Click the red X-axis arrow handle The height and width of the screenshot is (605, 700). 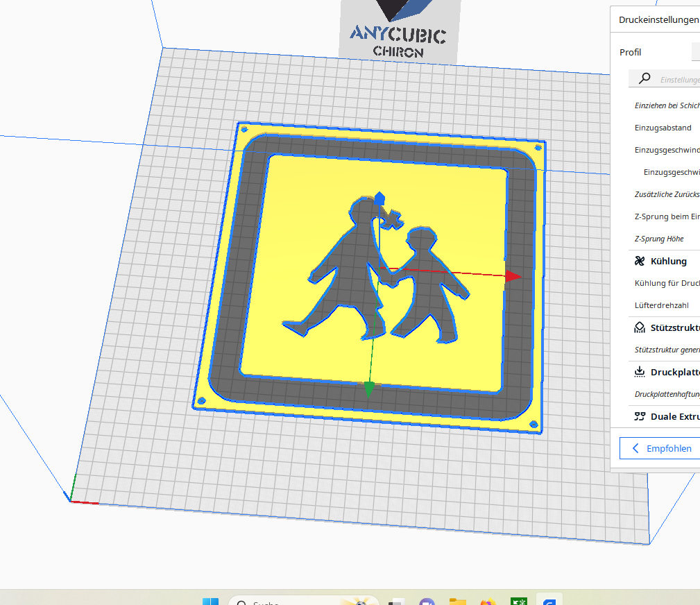(x=513, y=276)
